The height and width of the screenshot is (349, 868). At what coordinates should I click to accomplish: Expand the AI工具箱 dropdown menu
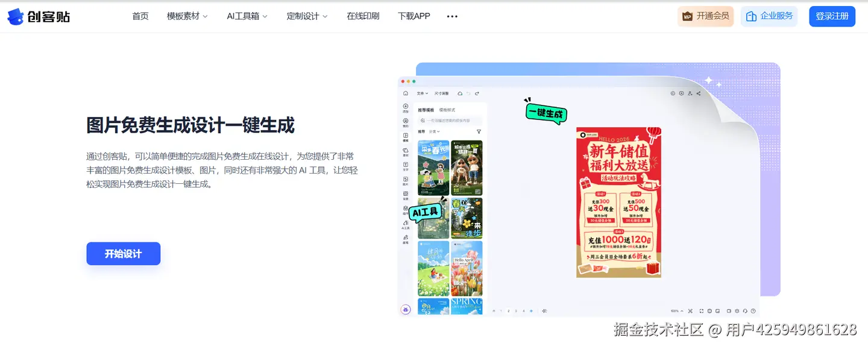[247, 16]
